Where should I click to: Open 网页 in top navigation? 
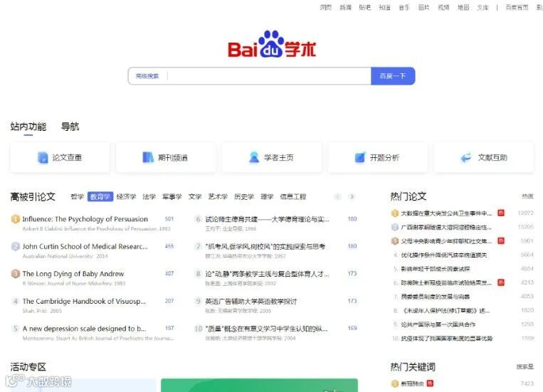pyautogui.click(x=325, y=7)
